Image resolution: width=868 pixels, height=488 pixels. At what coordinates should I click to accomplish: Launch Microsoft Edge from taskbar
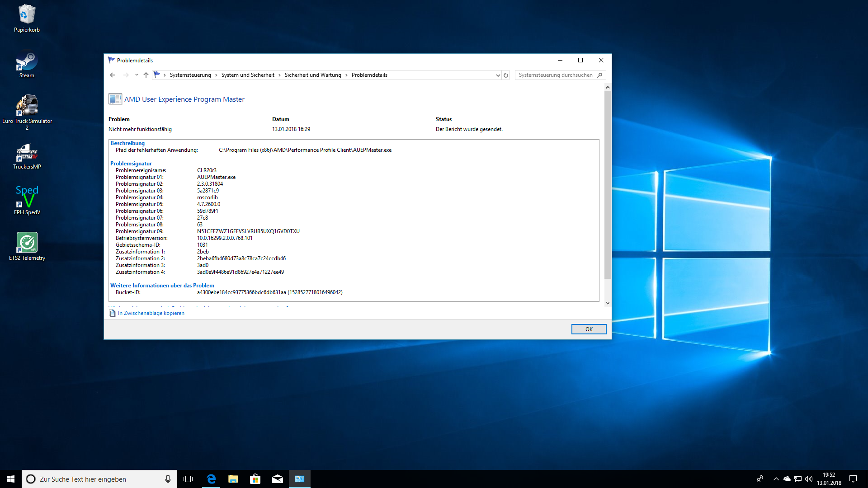tap(211, 479)
